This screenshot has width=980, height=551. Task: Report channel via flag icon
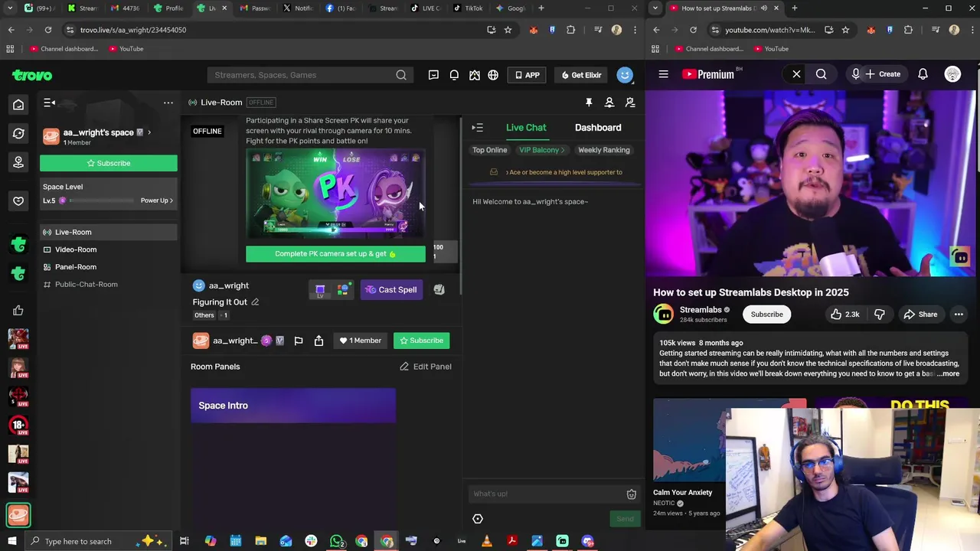click(x=299, y=341)
